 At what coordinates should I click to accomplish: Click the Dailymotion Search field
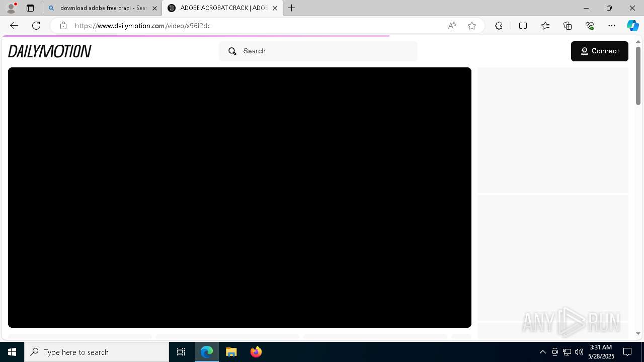tap(318, 51)
